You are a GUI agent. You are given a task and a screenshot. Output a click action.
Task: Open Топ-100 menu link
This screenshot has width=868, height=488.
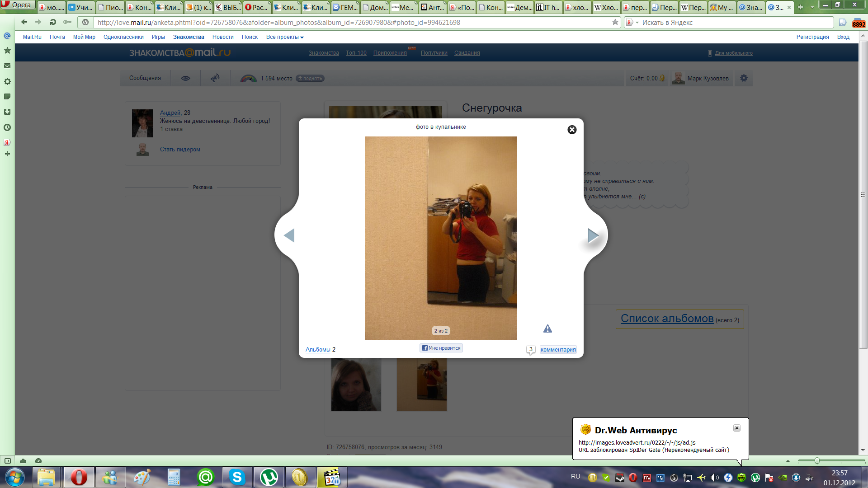tap(356, 53)
